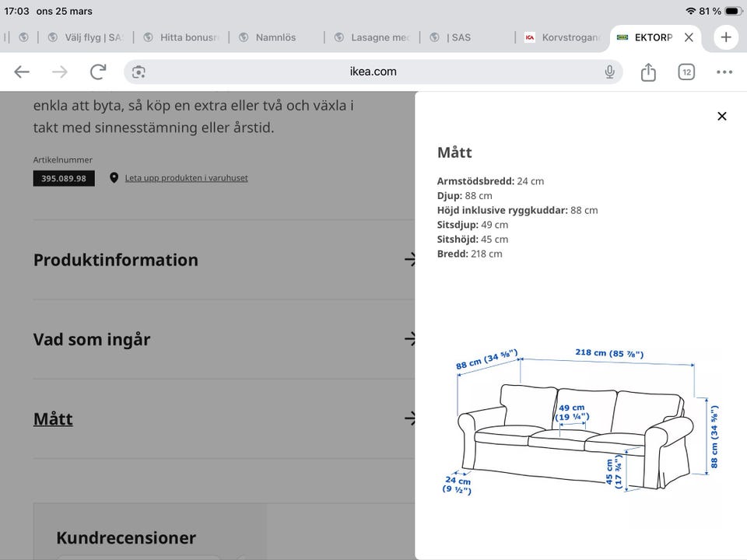Viewport: 747px width, 560px height.
Task: Click the Armstödsbredd: 24 cm text
Action: click(490, 181)
